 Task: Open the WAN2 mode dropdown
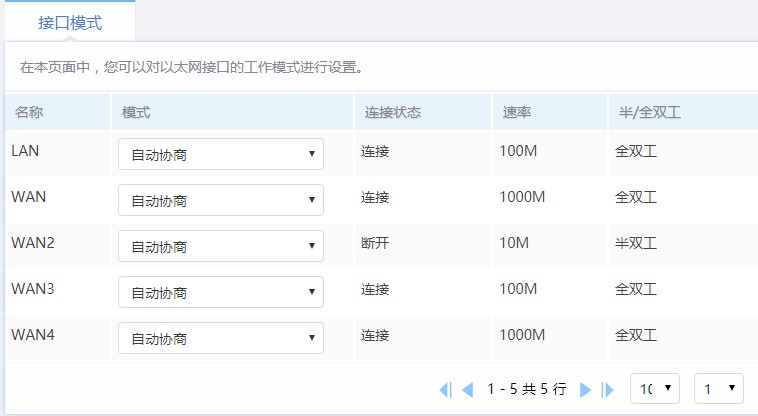[220, 246]
